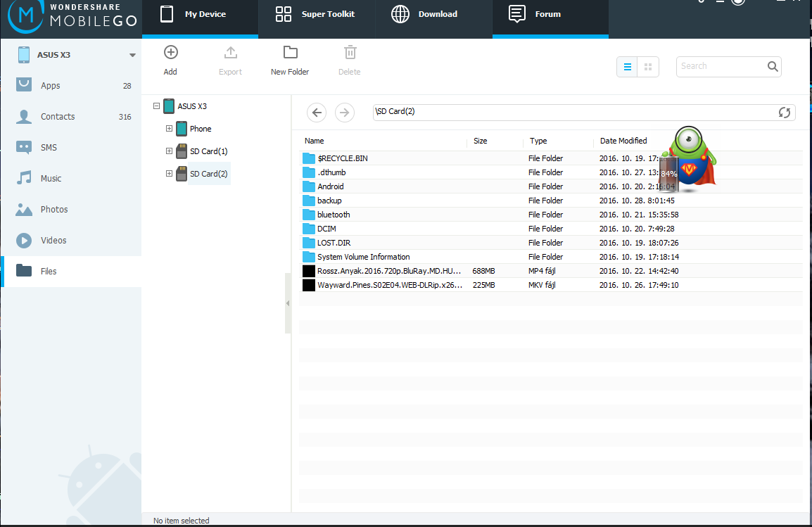This screenshot has width=812, height=527.
Task: Go forward to the next folder
Action: pos(344,113)
